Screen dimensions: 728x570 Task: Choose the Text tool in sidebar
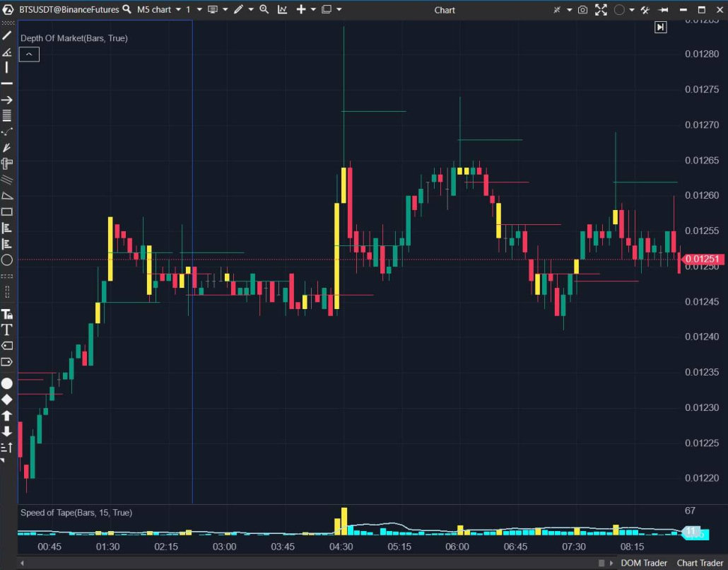point(7,330)
